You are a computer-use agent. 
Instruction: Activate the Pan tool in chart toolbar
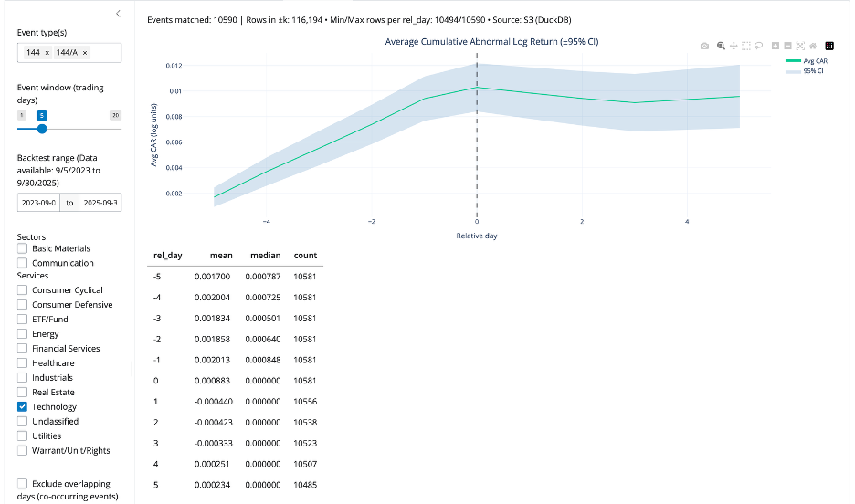tap(734, 46)
